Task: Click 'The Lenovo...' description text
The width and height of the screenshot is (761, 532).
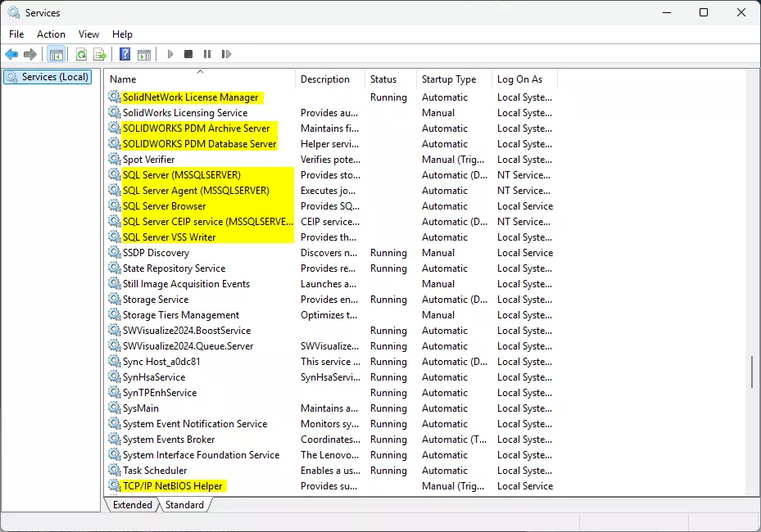Action: [x=329, y=454]
